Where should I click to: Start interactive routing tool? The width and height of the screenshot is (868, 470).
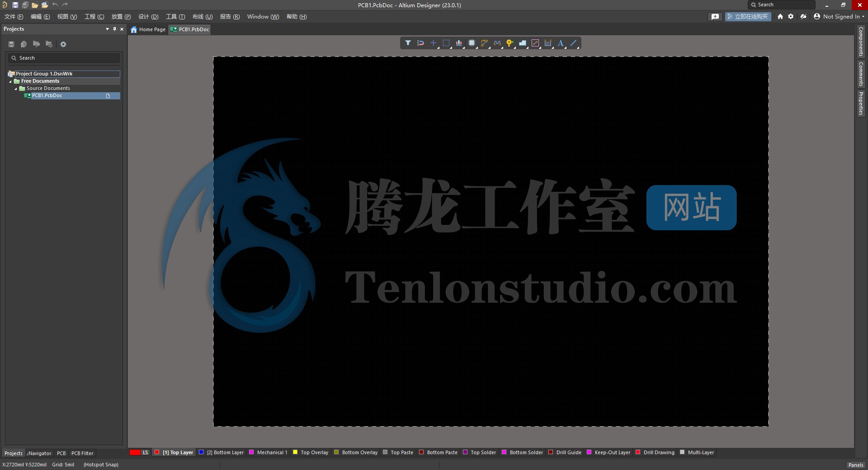coord(484,43)
